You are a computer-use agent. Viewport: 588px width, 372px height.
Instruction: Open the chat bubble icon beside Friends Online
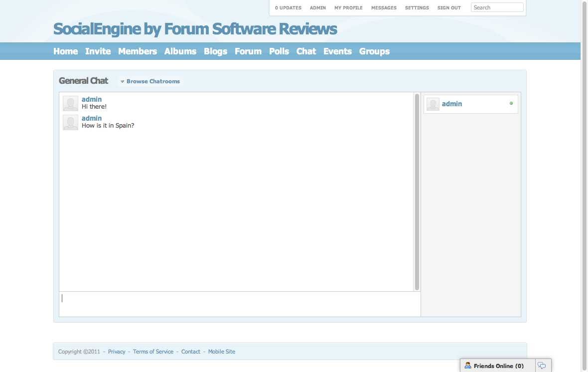coord(542,366)
